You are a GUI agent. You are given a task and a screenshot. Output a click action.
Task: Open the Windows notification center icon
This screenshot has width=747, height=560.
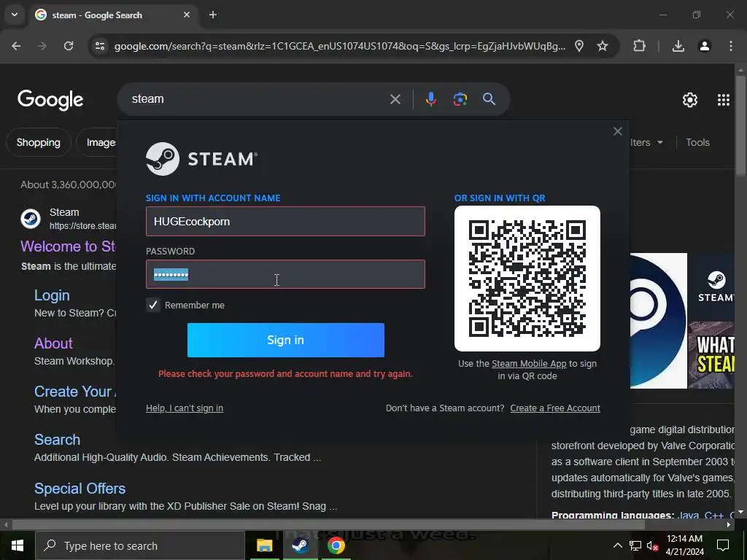(x=723, y=545)
